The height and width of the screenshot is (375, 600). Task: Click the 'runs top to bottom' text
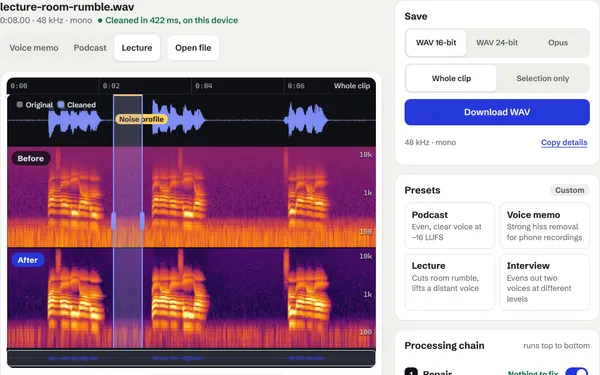tap(556, 346)
